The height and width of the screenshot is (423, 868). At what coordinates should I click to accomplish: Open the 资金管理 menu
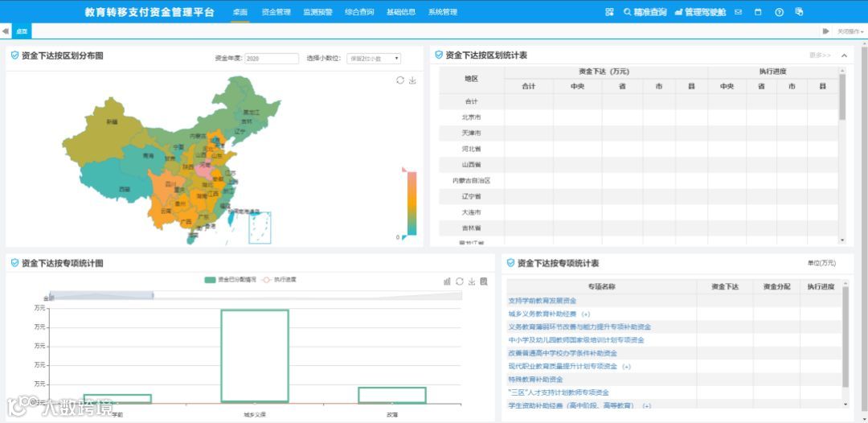276,11
